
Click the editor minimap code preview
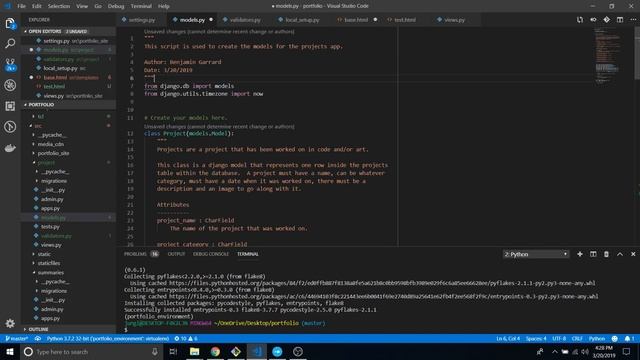click(608, 55)
